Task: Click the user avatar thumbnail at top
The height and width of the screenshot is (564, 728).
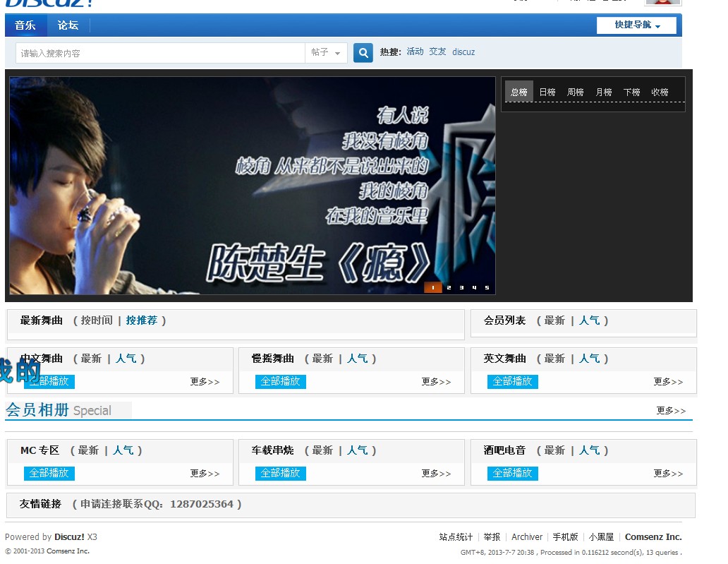Action: click(663, 2)
